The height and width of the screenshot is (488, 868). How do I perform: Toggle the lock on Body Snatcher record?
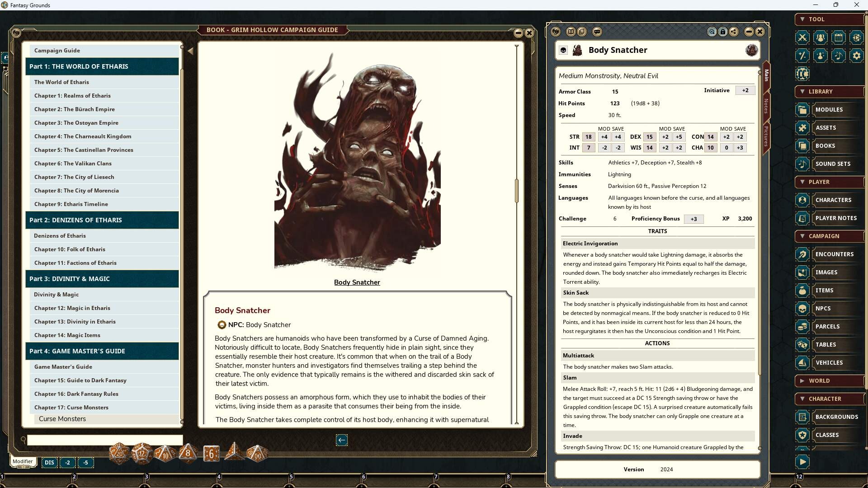click(723, 32)
